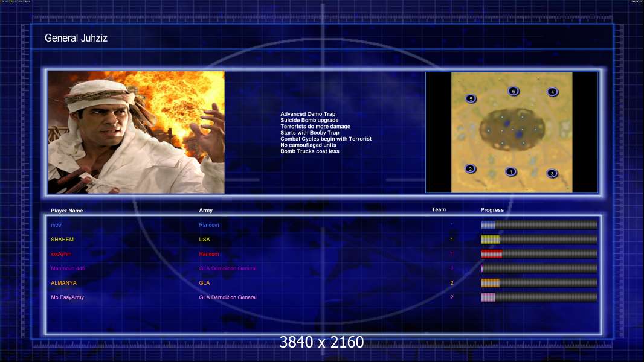
Task: Click the Mahmoud 445 progress bar
Action: 539,268
